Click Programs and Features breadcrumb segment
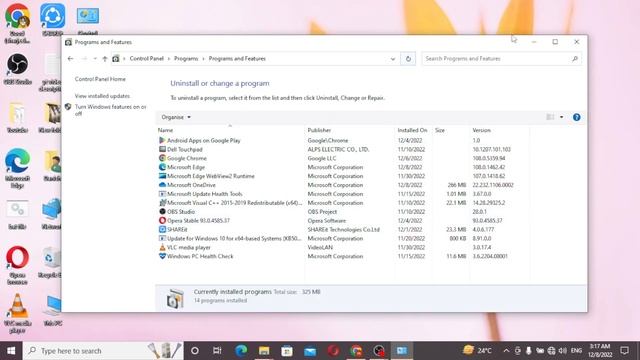The image size is (640, 360). click(237, 59)
